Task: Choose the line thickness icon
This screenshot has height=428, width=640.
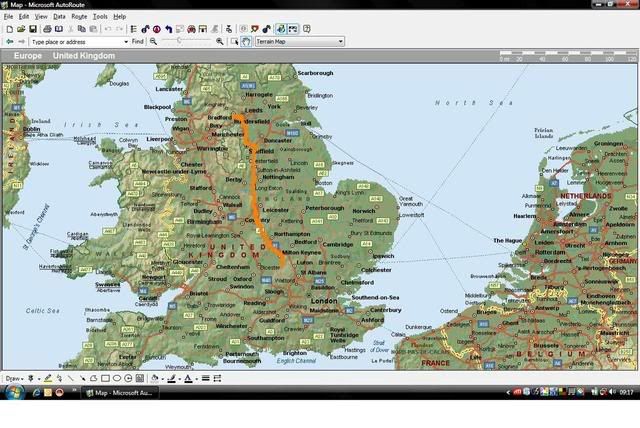Action: (x=206, y=378)
